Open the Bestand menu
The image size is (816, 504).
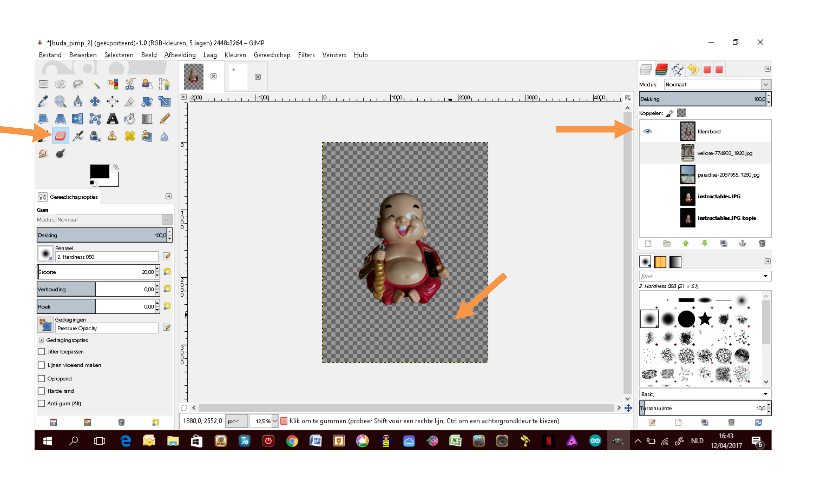pos(50,55)
